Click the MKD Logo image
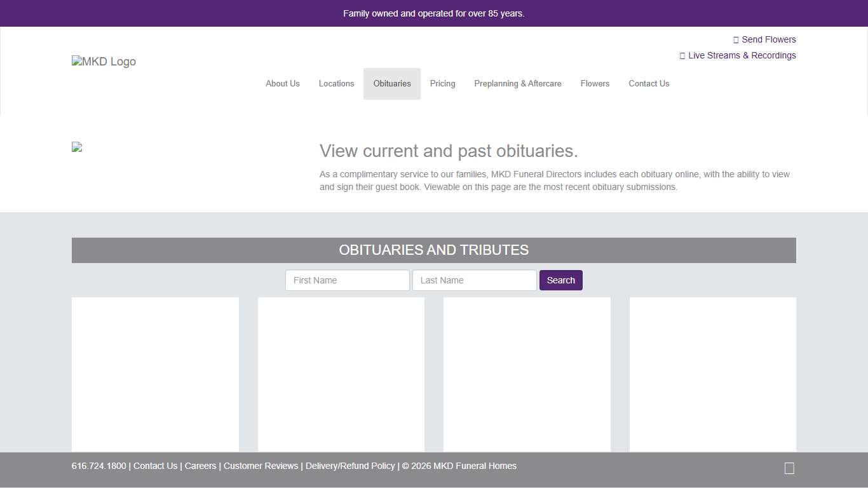 click(104, 62)
